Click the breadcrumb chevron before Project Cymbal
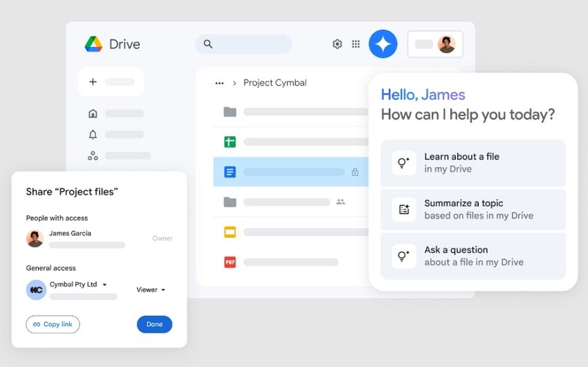 235,83
